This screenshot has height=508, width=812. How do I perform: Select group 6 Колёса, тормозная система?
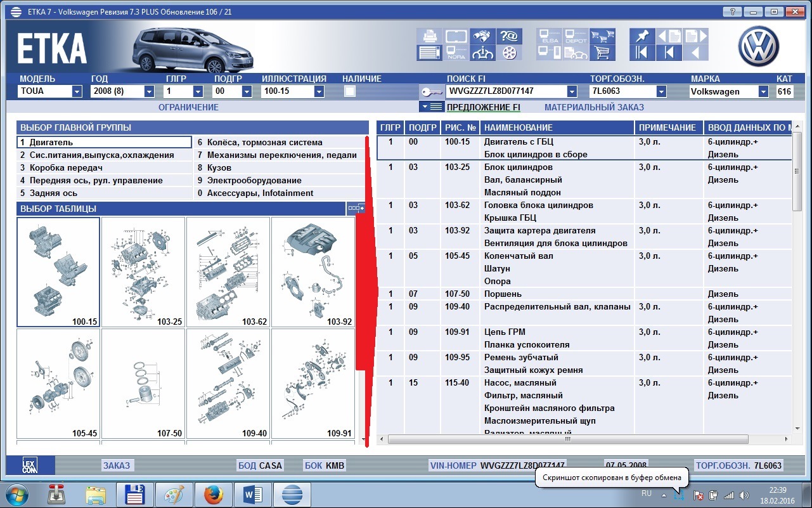pos(280,142)
